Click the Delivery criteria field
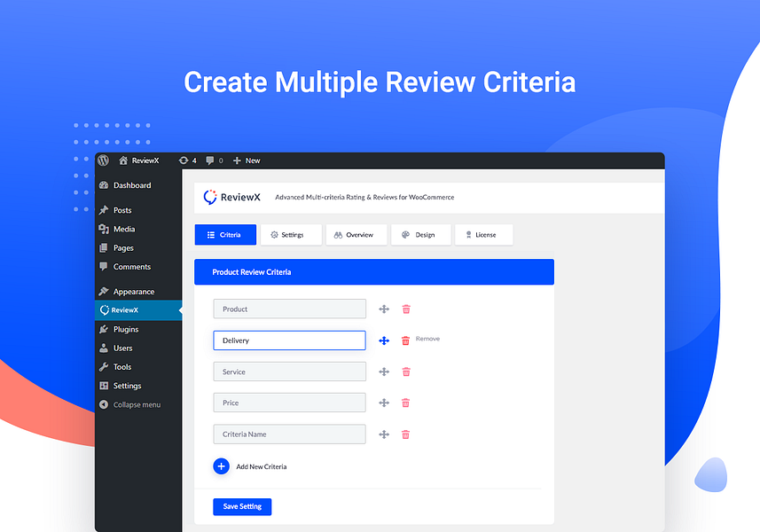The image size is (760, 532). [289, 340]
